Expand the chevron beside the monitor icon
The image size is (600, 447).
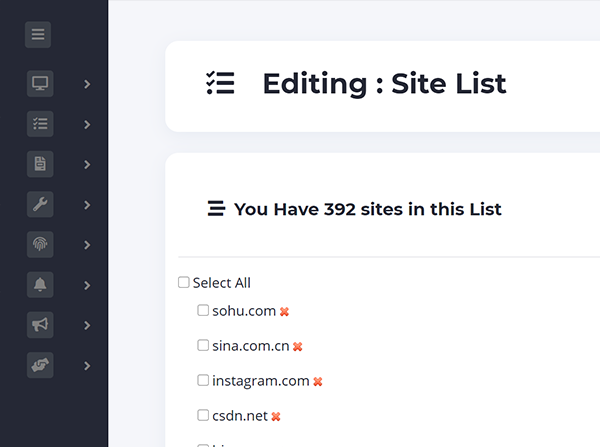click(87, 84)
